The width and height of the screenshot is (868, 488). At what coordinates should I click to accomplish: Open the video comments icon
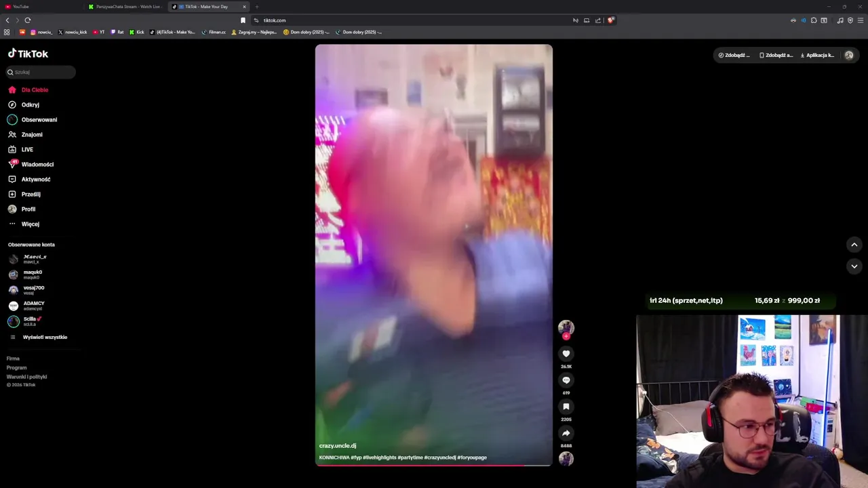[566, 380]
